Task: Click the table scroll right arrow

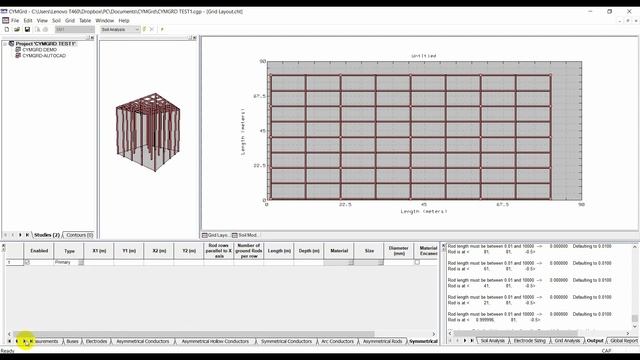Action: tap(433, 334)
